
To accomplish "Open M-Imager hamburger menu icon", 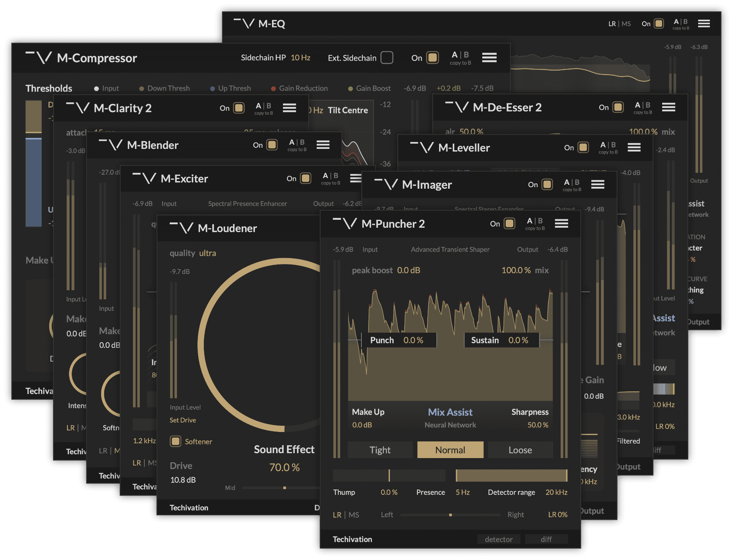I will (x=597, y=185).
